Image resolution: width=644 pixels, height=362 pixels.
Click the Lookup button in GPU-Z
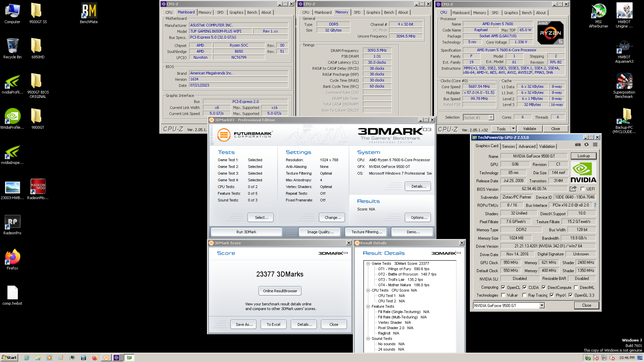pyautogui.click(x=583, y=156)
